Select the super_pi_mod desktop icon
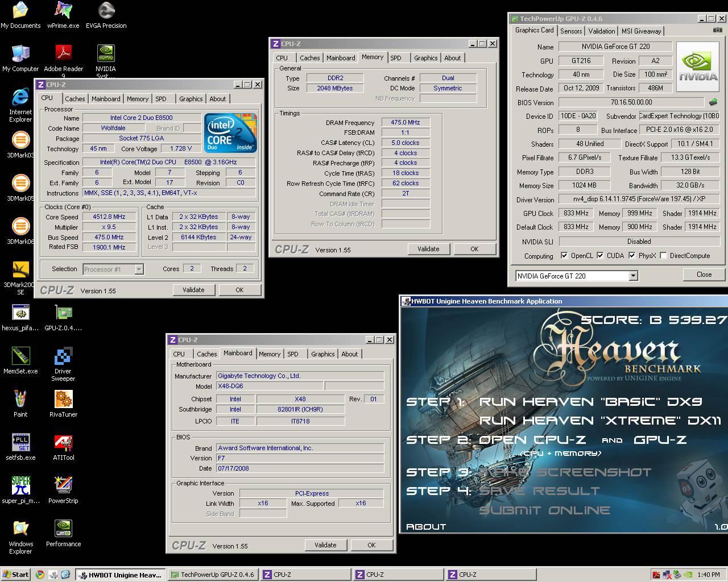Viewport: 728px width, 582px height. [20, 490]
